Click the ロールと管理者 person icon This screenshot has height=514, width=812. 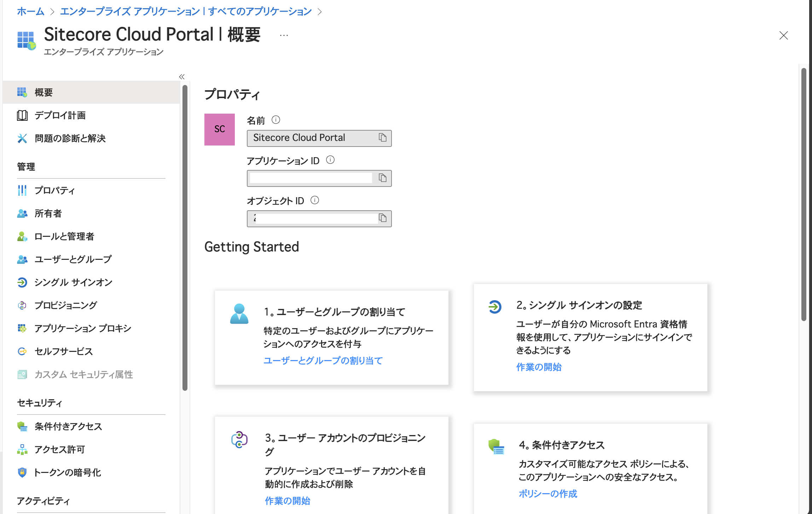[x=22, y=236]
